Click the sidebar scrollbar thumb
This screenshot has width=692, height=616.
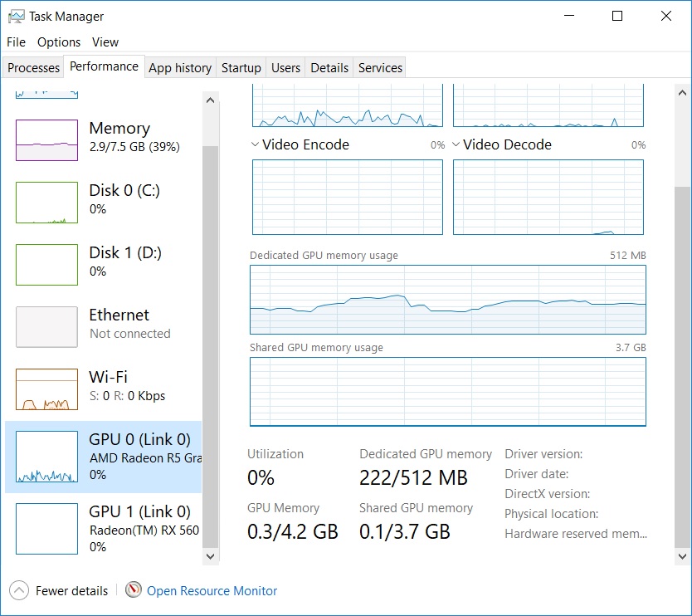211,347
